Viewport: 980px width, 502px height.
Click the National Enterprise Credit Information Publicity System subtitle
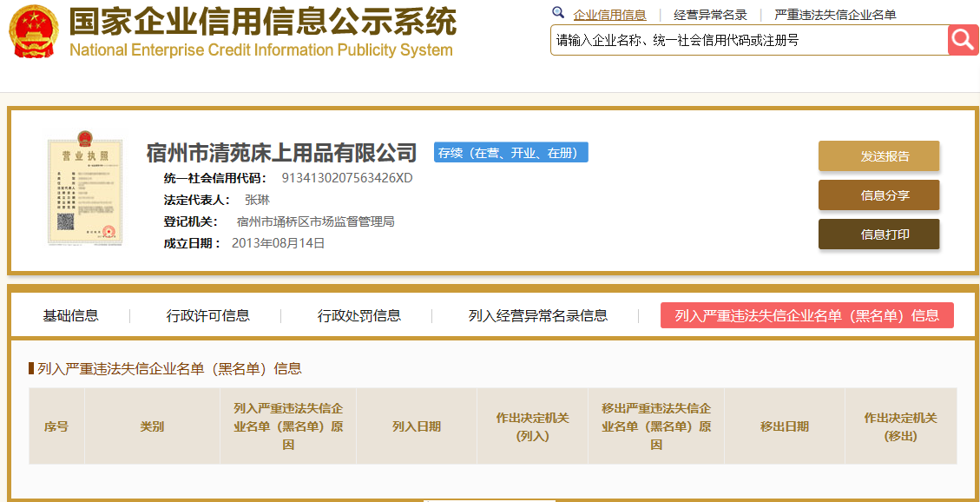pyautogui.click(x=260, y=50)
